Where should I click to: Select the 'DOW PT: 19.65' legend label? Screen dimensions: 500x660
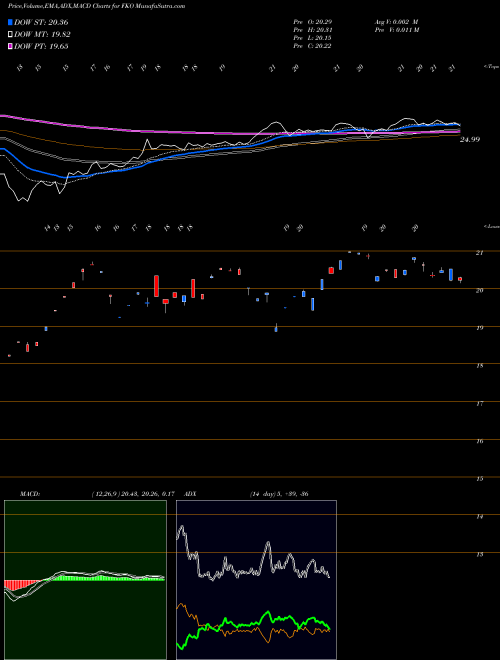(41, 46)
